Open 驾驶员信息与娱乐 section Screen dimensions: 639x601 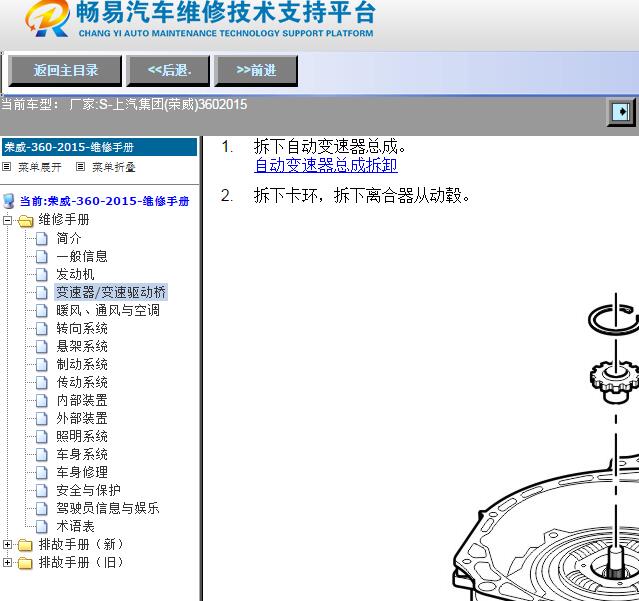click(x=108, y=508)
